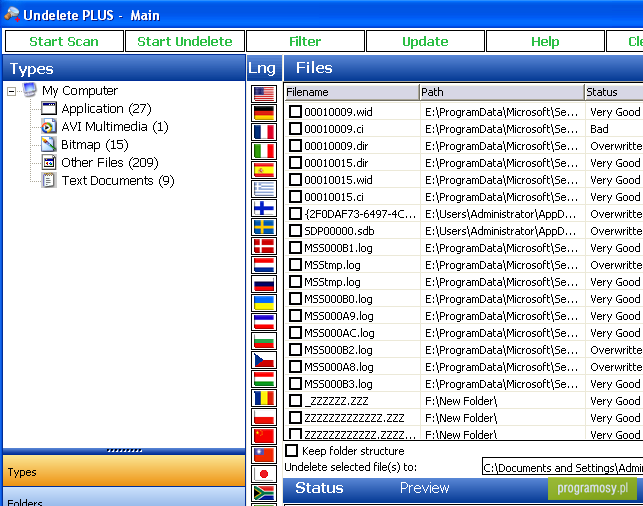Select the _zzzzzz.zzz file checkbox
The width and height of the screenshot is (643, 506).
click(x=295, y=401)
